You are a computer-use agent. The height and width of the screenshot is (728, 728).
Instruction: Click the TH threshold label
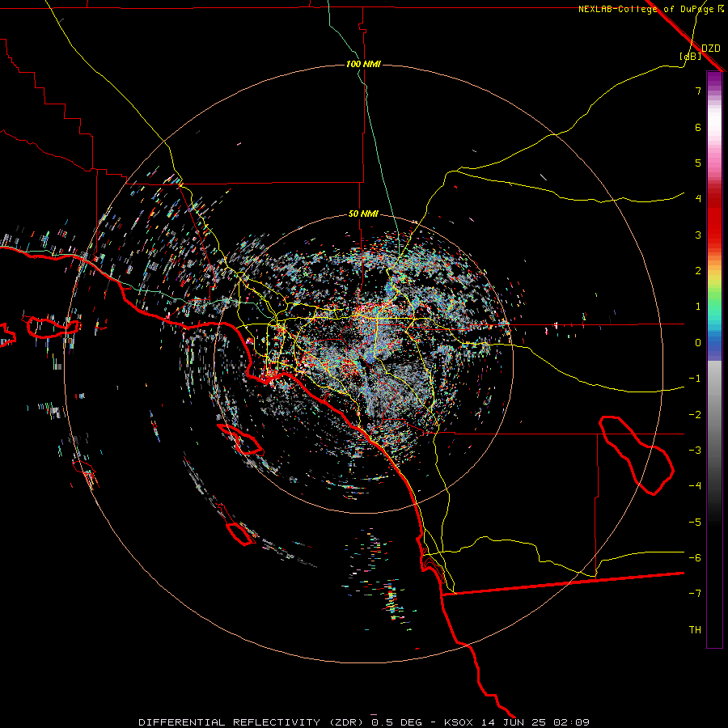pos(695,630)
